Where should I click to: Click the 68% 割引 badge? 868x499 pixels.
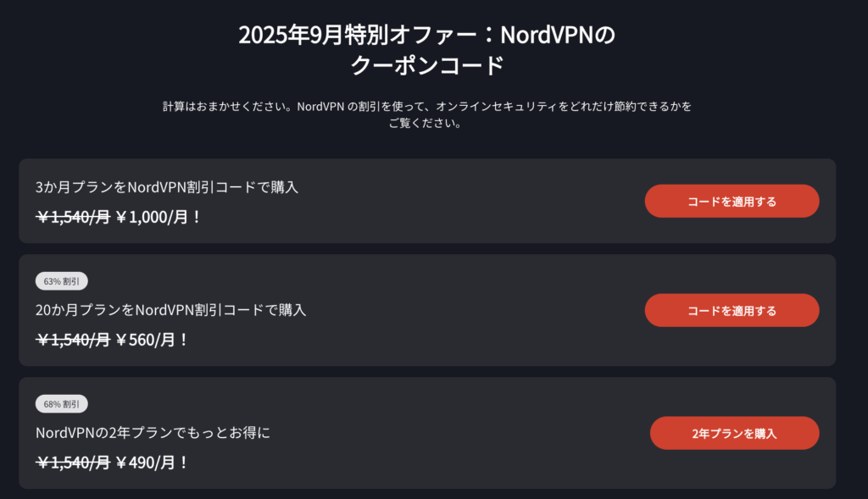[x=61, y=404]
